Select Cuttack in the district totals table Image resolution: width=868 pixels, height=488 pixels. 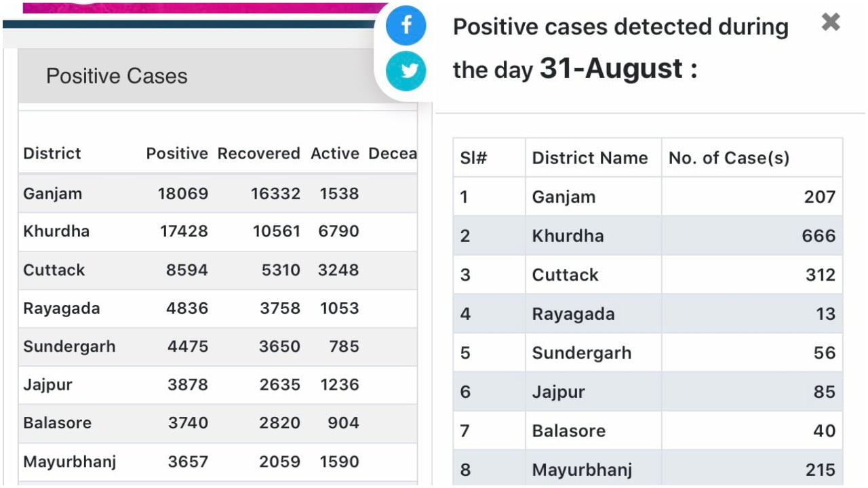point(54,270)
